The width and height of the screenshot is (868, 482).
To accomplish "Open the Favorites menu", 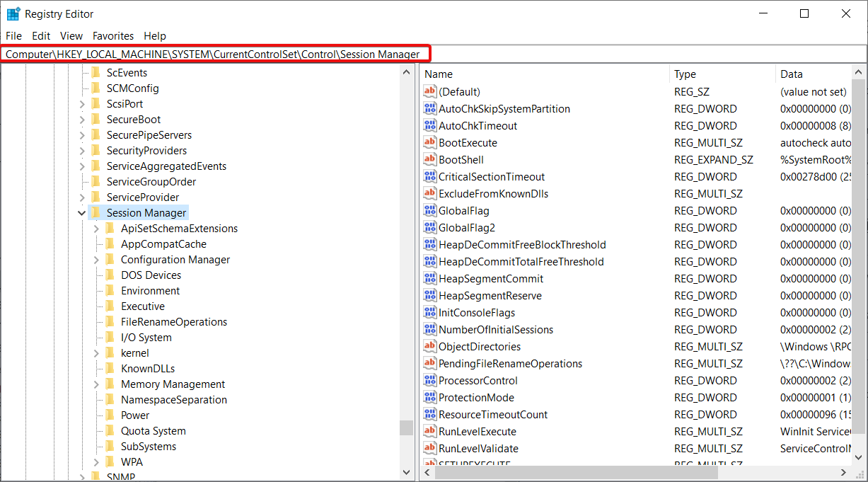I will [113, 35].
